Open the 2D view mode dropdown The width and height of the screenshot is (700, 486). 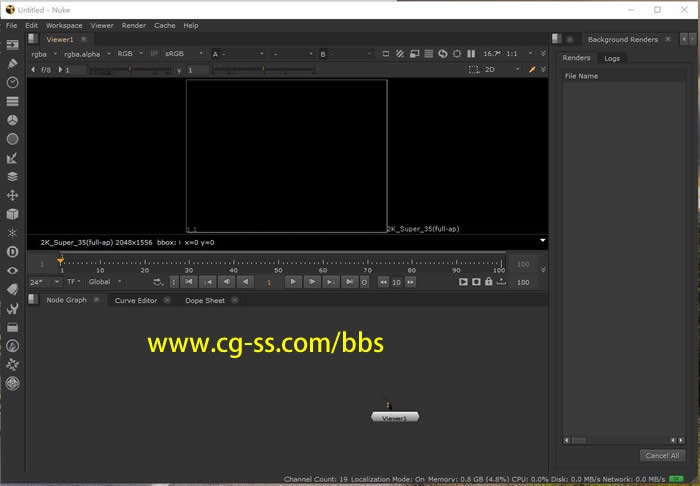498,70
